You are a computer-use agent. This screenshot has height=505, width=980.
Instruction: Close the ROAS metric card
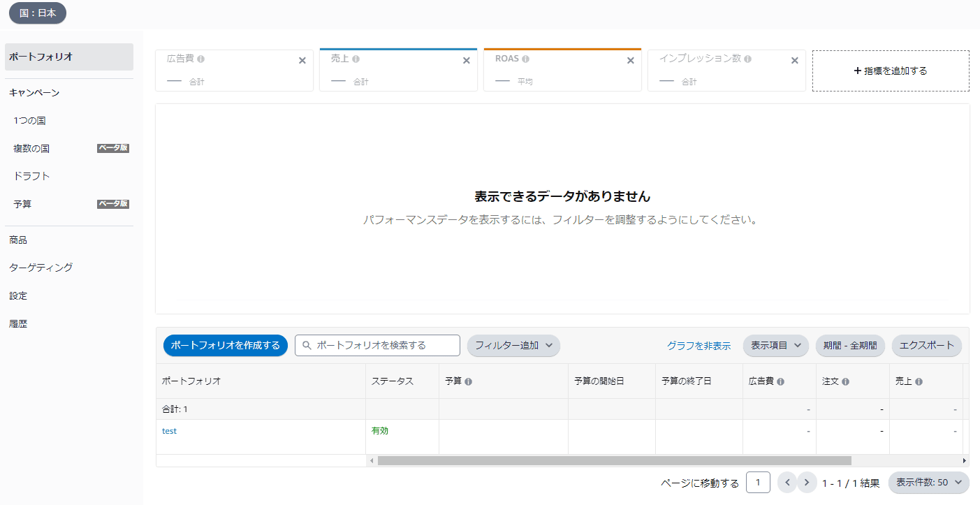click(x=631, y=61)
